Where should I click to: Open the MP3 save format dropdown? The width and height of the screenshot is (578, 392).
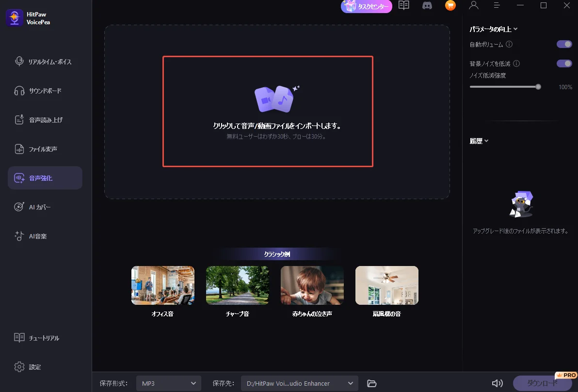[168, 383]
